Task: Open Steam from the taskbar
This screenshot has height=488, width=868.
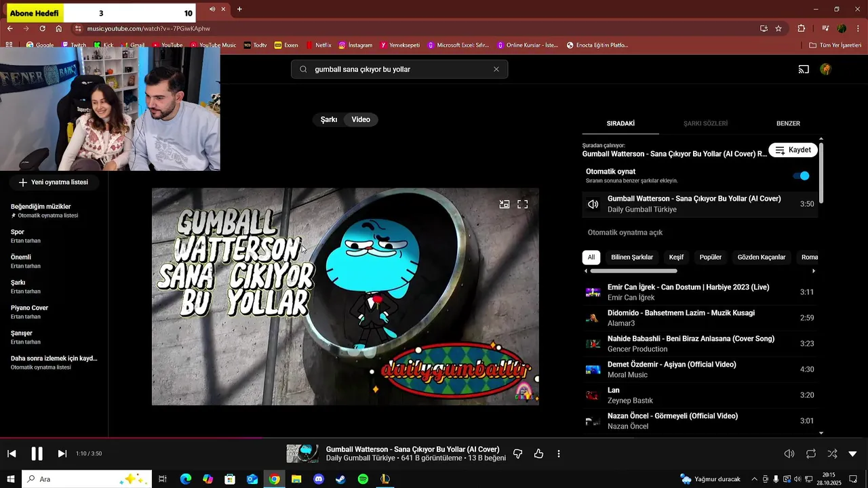Action: point(340,479)
